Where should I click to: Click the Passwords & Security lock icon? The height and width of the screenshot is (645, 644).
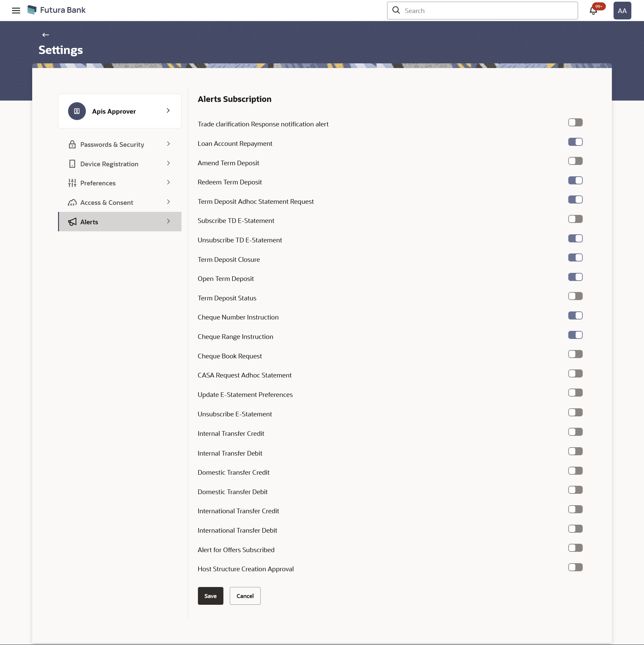72,144
